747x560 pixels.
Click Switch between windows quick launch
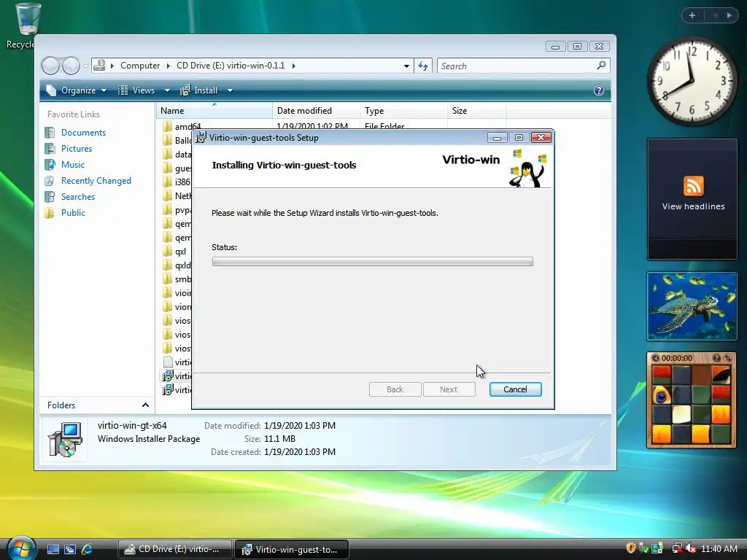point(70,550)
